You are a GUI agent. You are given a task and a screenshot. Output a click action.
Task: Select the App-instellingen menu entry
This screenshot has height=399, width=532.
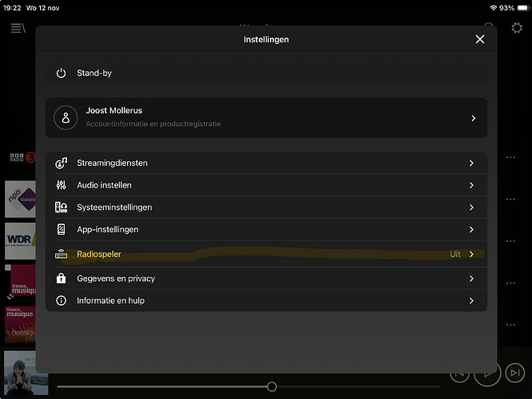pos(107,230)
